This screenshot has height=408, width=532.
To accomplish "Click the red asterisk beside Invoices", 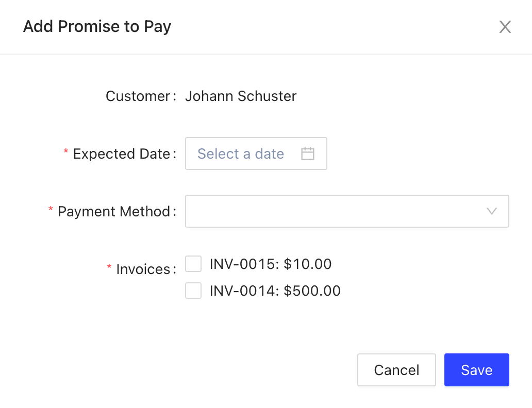I will coord(109,267).
